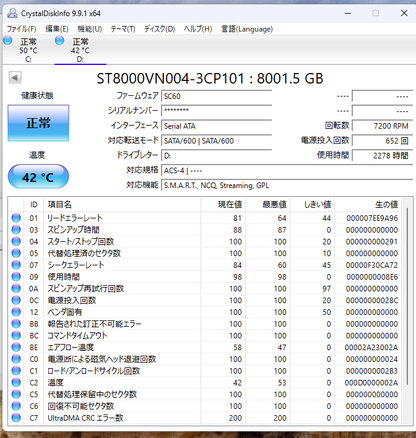Click the power-on count 652 回 field
Screen dimensions: 416x438
pyautogui.click(x=382, y=141)
